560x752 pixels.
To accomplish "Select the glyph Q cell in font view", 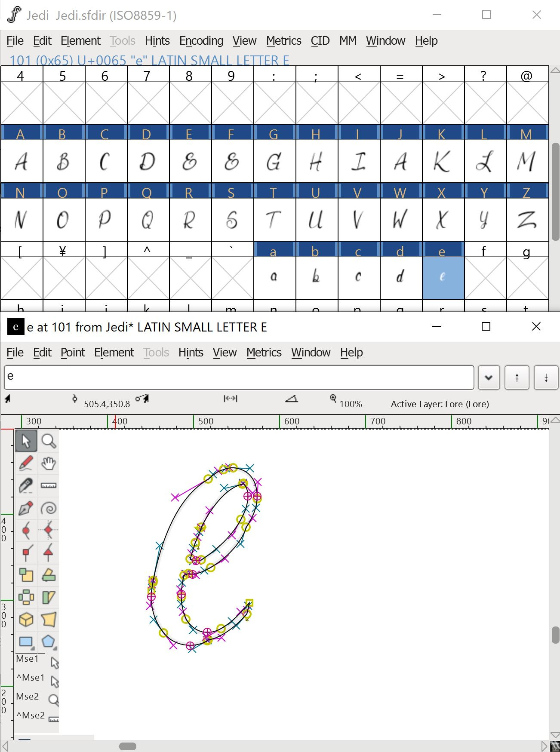I will (x=148, y=220).
